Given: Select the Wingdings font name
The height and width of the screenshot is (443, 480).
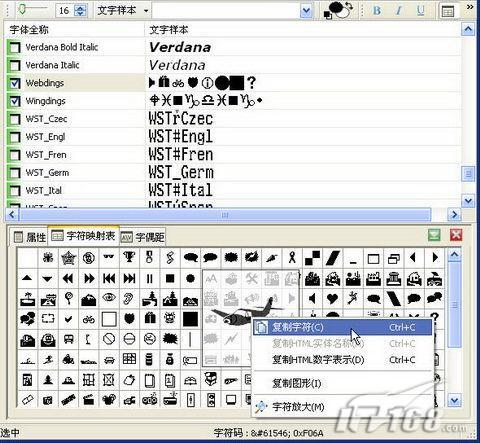Looking at the screenshot, I should [x=46, y=101].
